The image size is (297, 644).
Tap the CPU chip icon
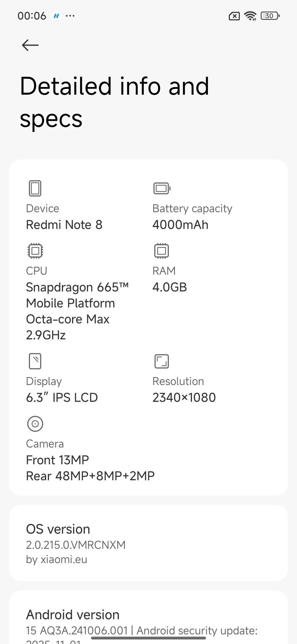point(35,251)
